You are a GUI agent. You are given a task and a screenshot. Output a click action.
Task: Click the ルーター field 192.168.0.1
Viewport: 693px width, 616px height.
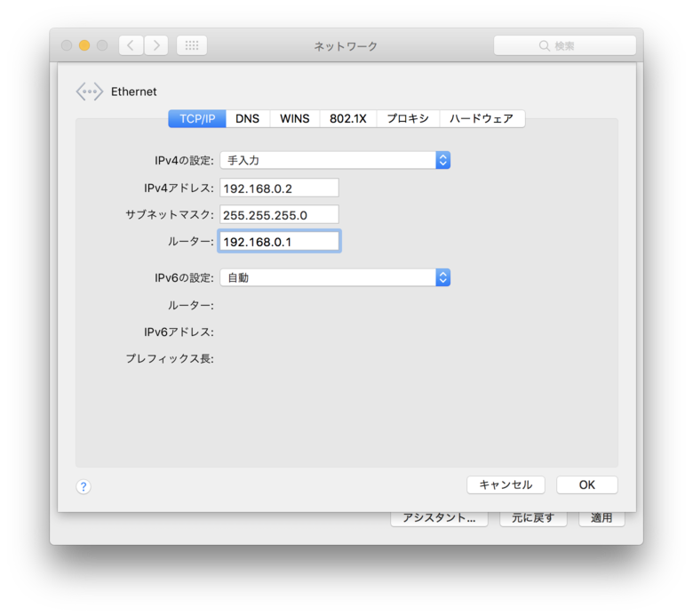pos(279,242)
